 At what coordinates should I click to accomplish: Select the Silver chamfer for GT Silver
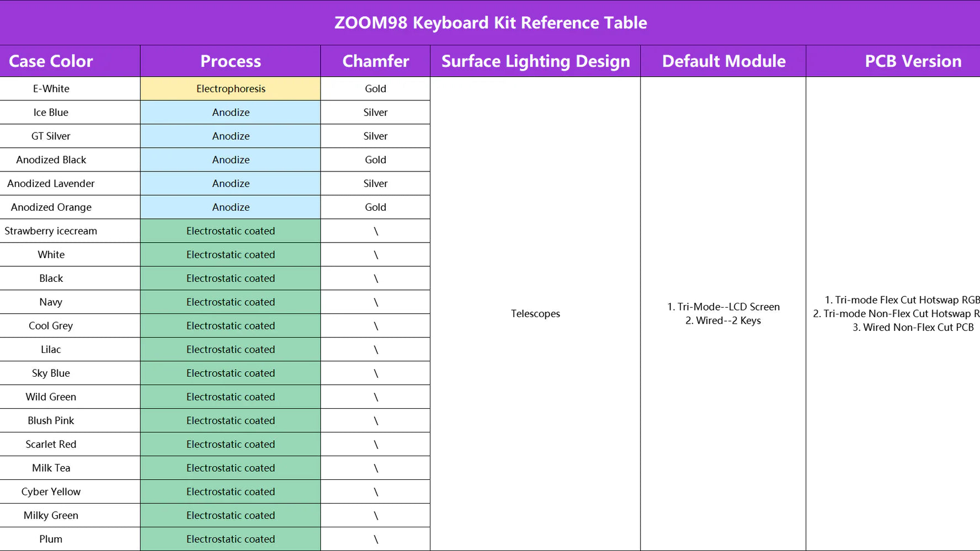click(375, 136)
